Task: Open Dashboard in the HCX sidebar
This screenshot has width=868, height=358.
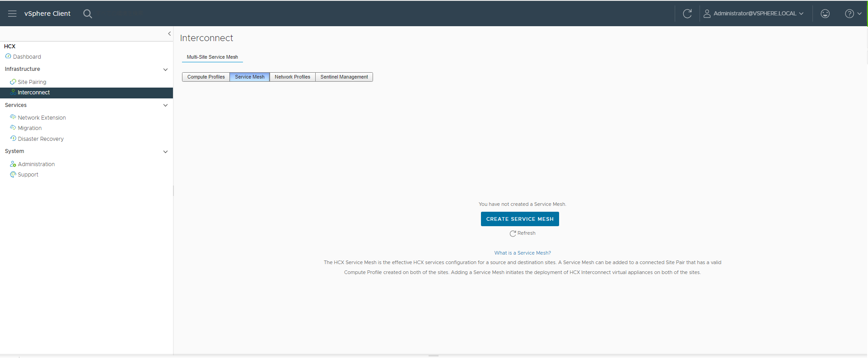Action: (x=27, y=56)
